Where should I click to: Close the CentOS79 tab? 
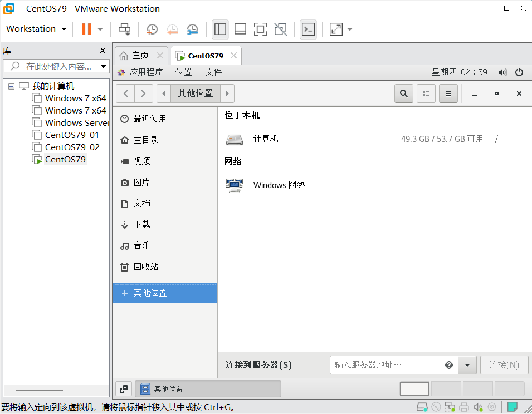tap(233, 55)
